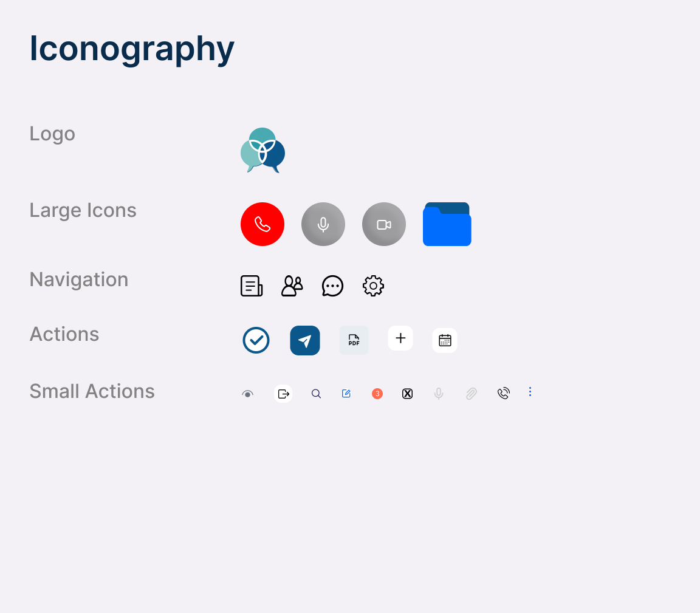Open the calendar icon button
Image resolution: width=700 pixels, height=613 pixels.
(445, 340)
